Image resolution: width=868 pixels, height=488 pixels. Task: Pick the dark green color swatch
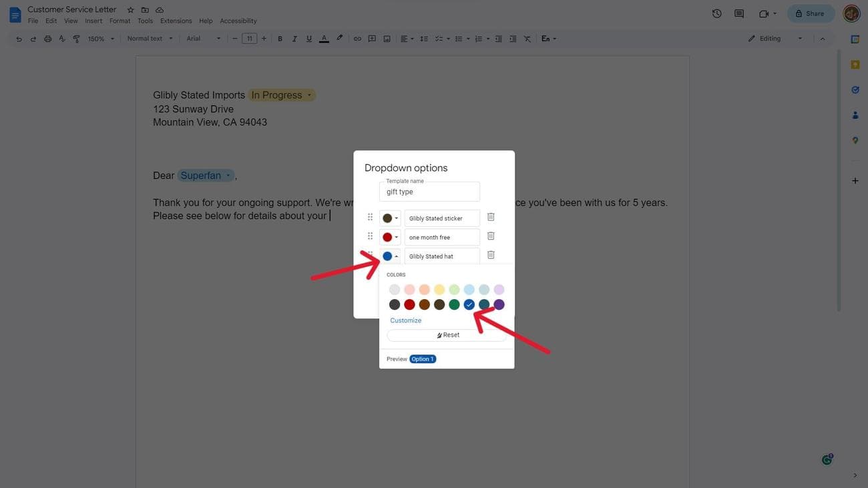click(454, 304)
